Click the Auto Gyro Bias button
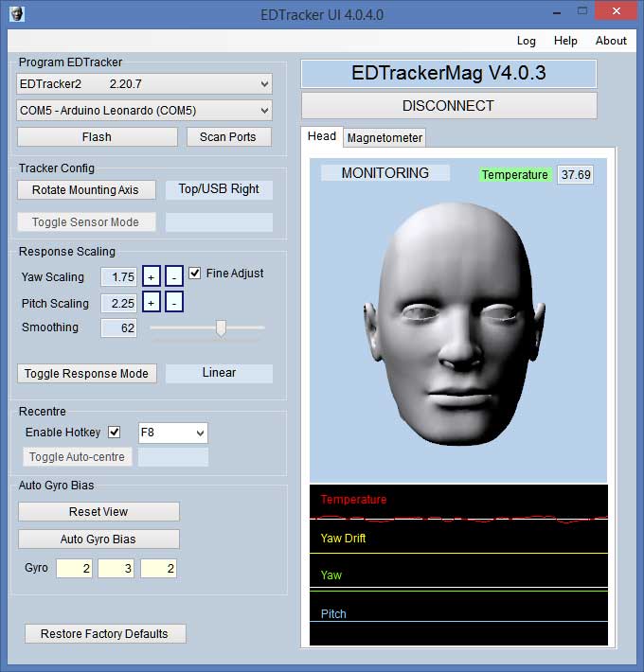 (98, 539)
